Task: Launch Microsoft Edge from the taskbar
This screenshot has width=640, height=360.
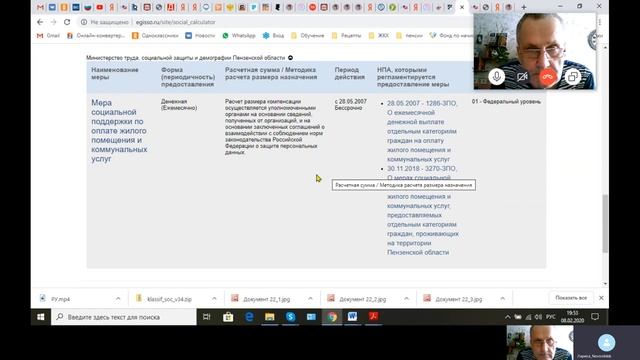Action: click(249, 317)
